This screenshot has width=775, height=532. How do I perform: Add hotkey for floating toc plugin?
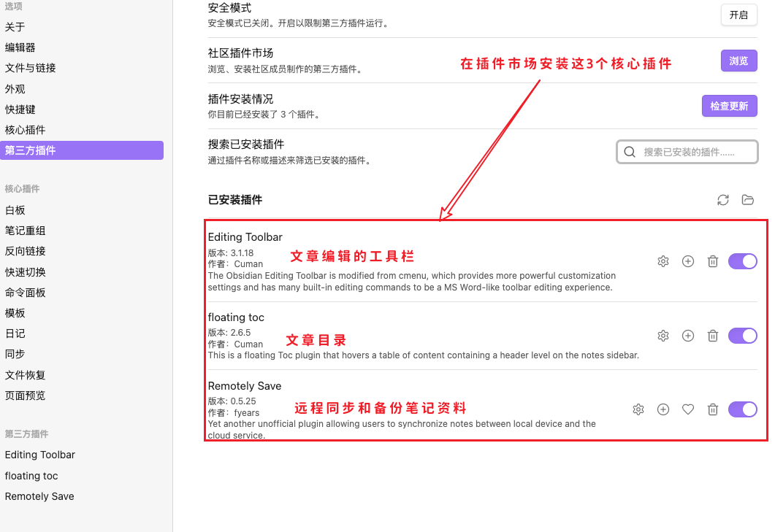click(x=687, y=336)
